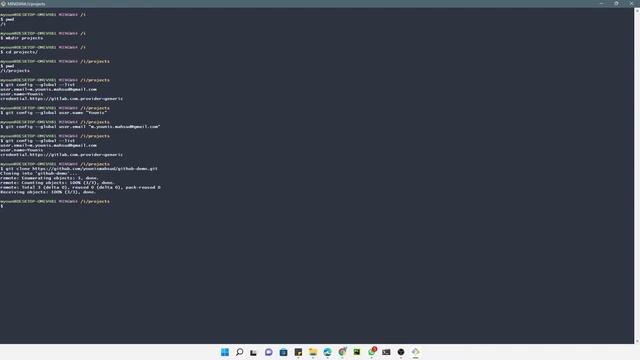The image size is (640, 360).
Task: Open WhatsApp with the red notification badge
Action: pos(371,352)
